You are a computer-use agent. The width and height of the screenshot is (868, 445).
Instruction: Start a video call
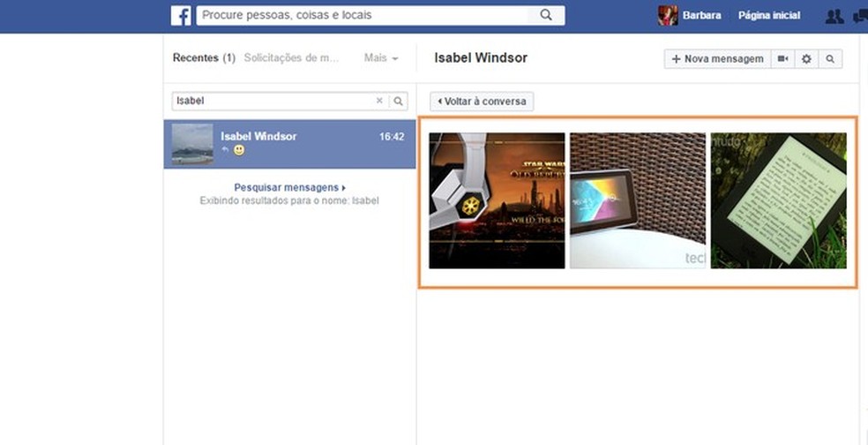782,59
